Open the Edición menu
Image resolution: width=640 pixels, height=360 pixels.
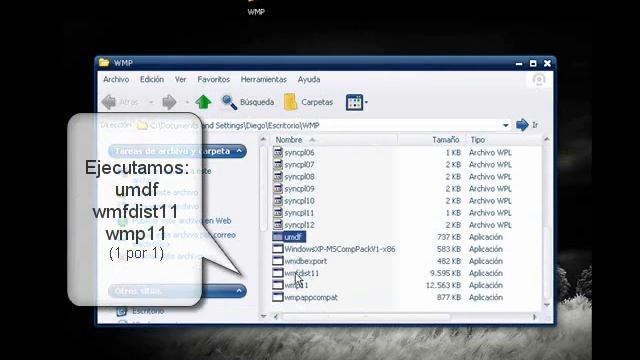pos(152,80)
